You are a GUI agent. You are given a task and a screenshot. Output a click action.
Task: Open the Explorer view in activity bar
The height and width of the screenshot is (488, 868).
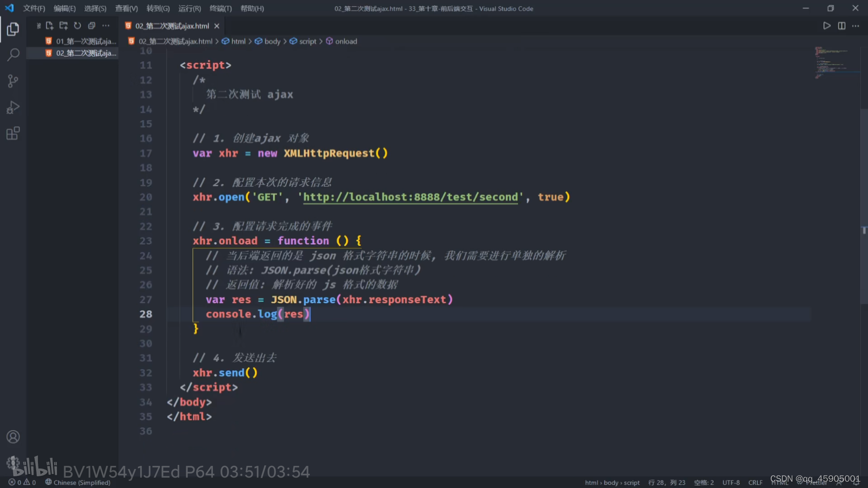tap(13, 29)
